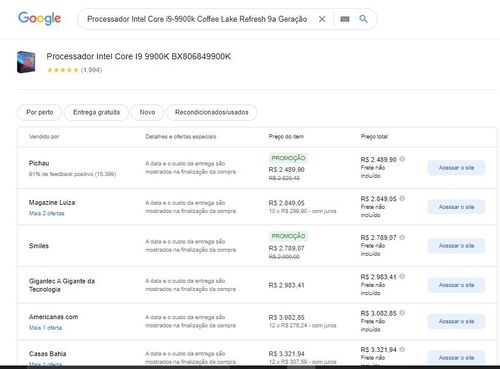The height and width of the screenshot is (369, 500).
Task: Toggle the Novo filter chip
Action: [147, 112]
